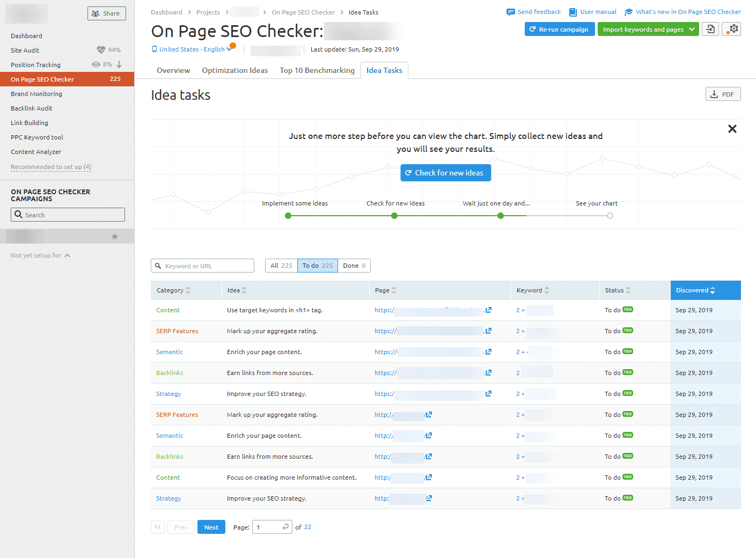Open the Optimization Ideas tab
This screenshot has width=756, height=558.
tap(234, 70)
